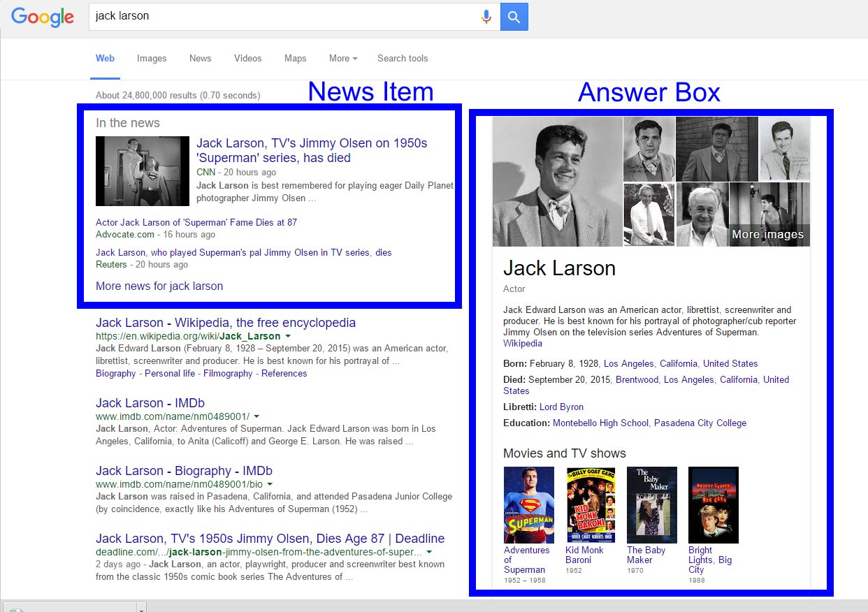Click United States link in the Born row
Screen dimensions: 868x612
[730, 364]
